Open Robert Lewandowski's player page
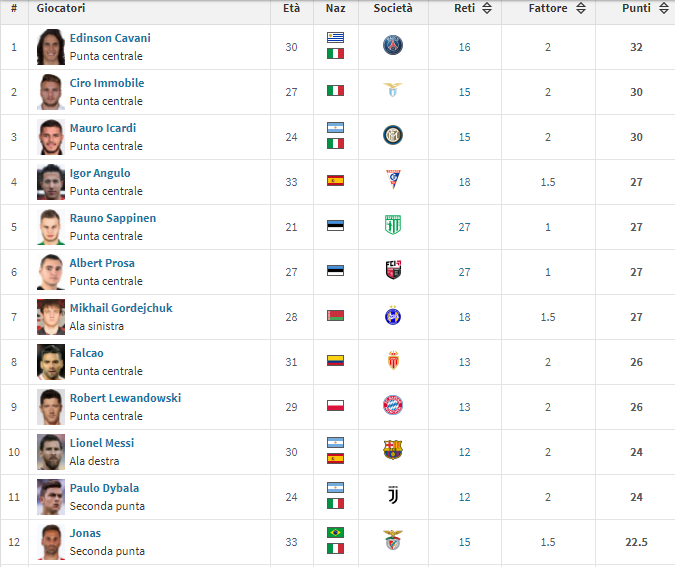 coord(125,398)
